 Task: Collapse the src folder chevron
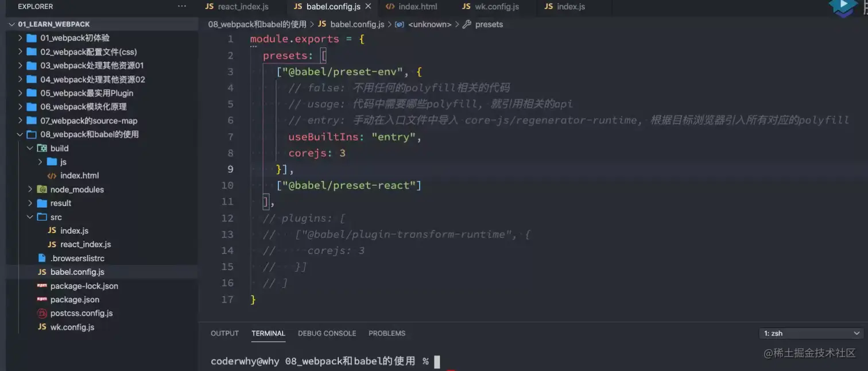click(x=30, y=217)
